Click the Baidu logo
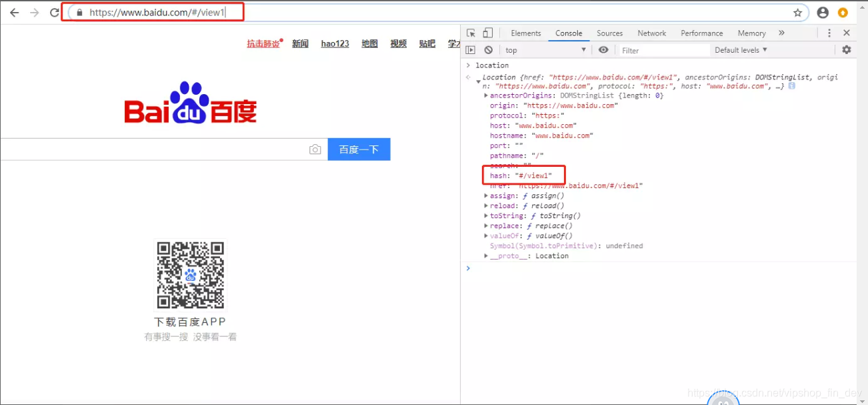Screen dimensions: 868x405 [x=191, y=103]
